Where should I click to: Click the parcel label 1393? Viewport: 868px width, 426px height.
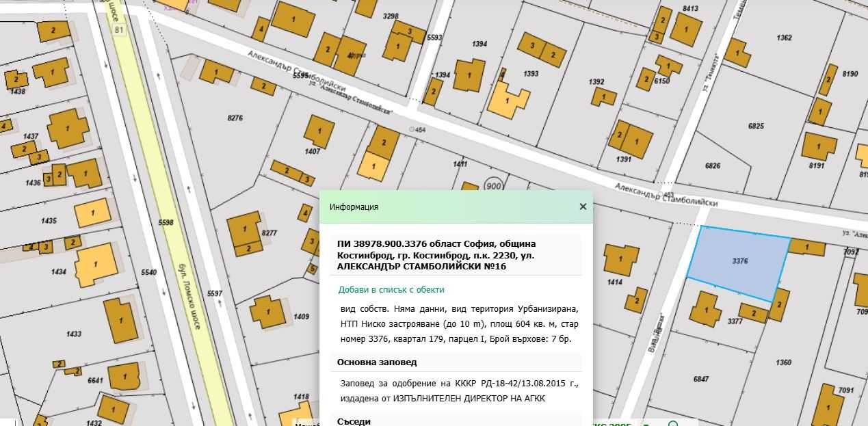(531, 73)
